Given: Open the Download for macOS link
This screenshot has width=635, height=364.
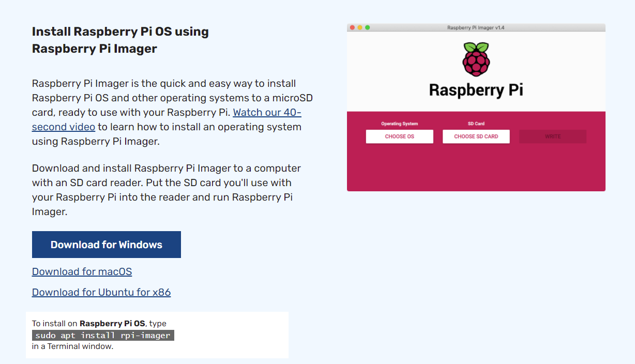Looking at the screenshot, I should (82, 271).
